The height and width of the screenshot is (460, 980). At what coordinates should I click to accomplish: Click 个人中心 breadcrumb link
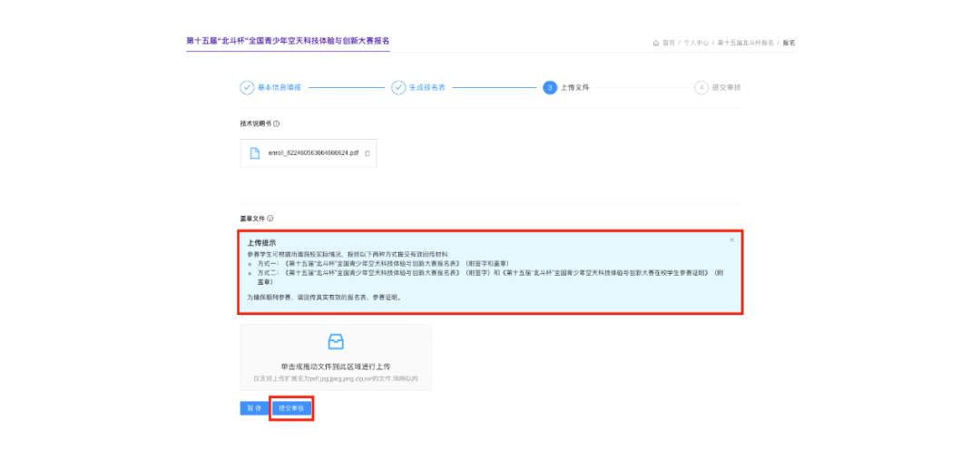tap(696, 44)
